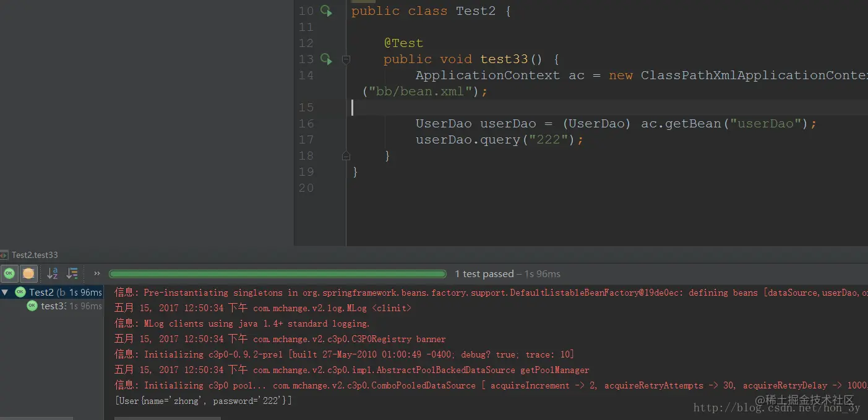Click line number 20 in gutter
This screenshot has height=420, width=868.
click(x=306, y=188)
